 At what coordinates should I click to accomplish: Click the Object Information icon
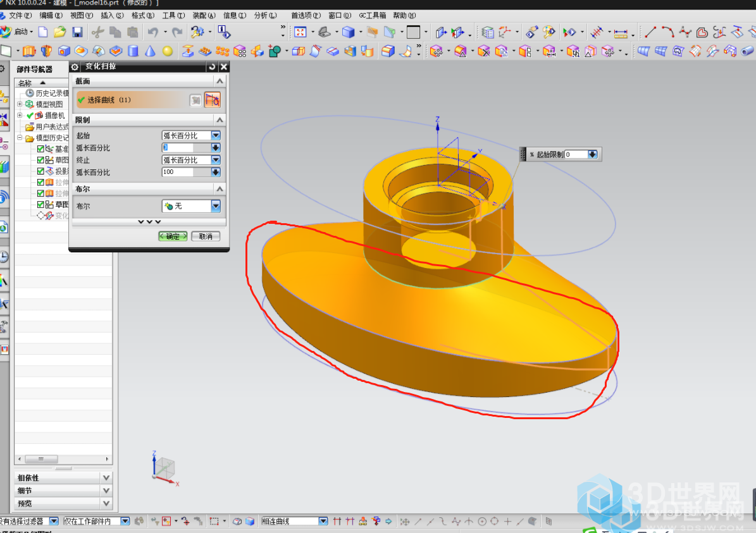coord(224,32)
